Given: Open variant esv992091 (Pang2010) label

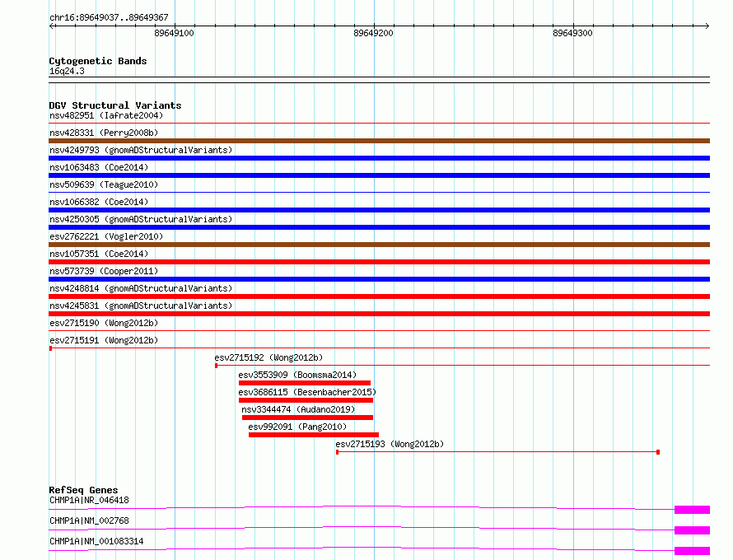Looking at the screenshot, I should coord(297,427).
